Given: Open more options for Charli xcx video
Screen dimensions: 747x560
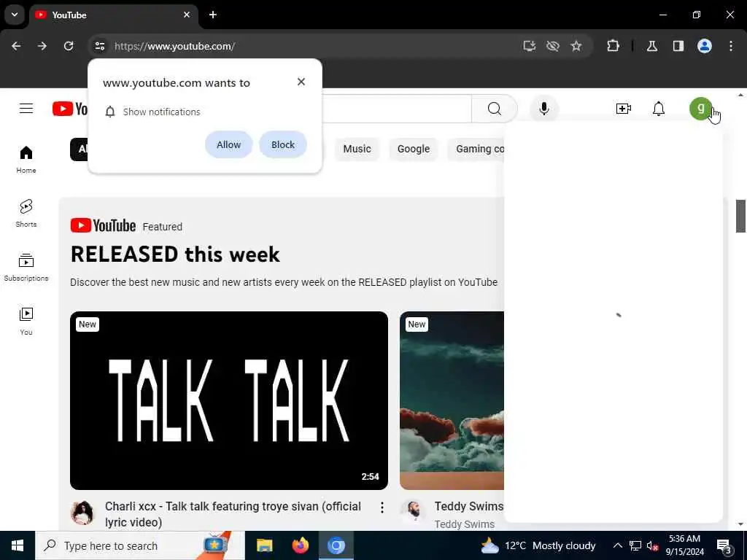Looking at the screenshot, I should pyautogui.click(x=382, y=507).
